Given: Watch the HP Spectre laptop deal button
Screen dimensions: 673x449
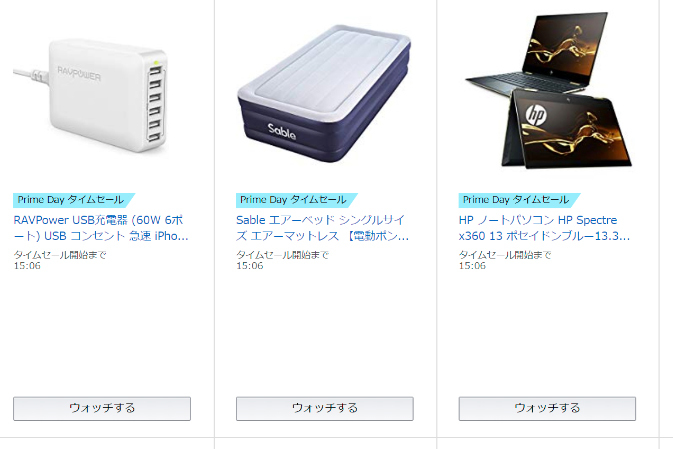Looking at the screenshot, I should coord(547,408).
